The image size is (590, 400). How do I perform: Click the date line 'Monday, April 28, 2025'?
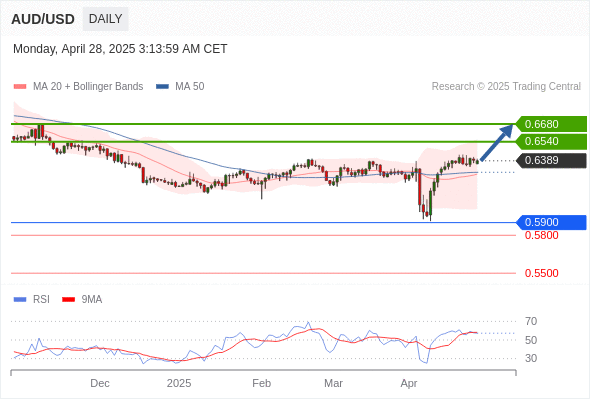120,49
